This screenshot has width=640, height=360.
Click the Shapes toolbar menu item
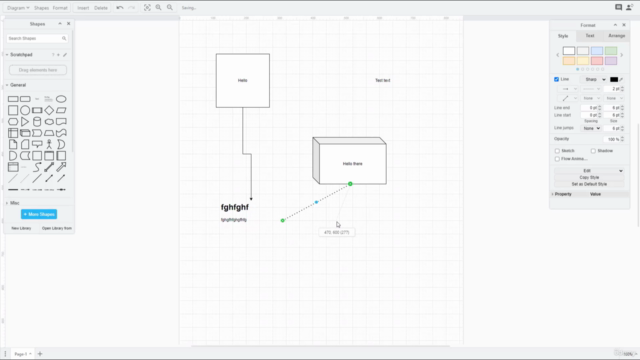pyautogui.click(x=41, y=8)
